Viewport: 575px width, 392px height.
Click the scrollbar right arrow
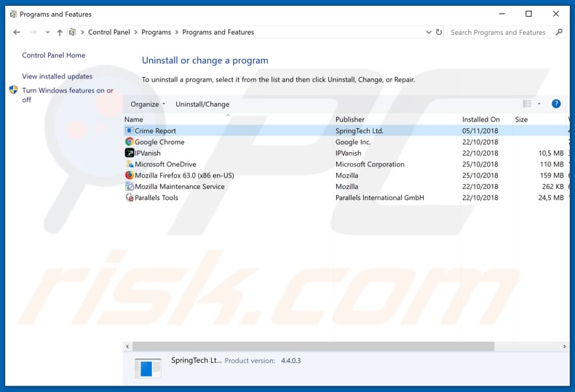click(x=564, y=346)
